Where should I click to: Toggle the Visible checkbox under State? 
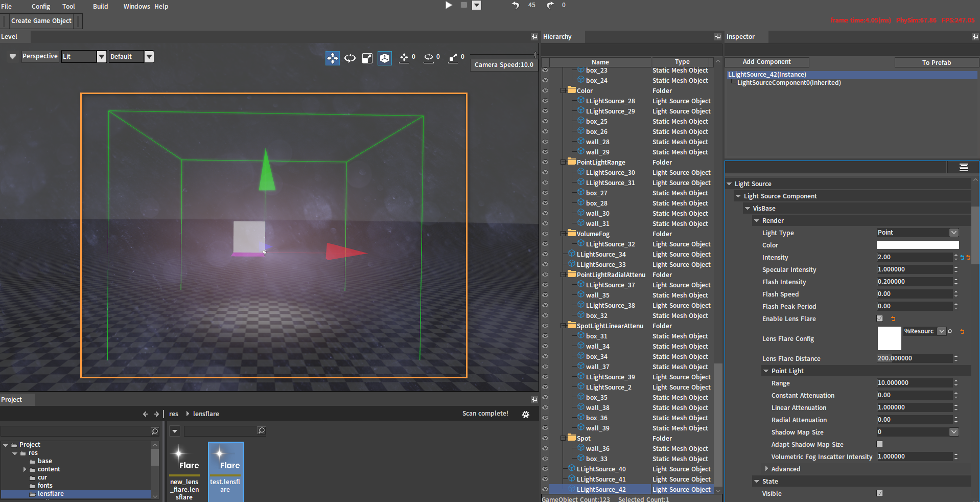pos(880,493)
